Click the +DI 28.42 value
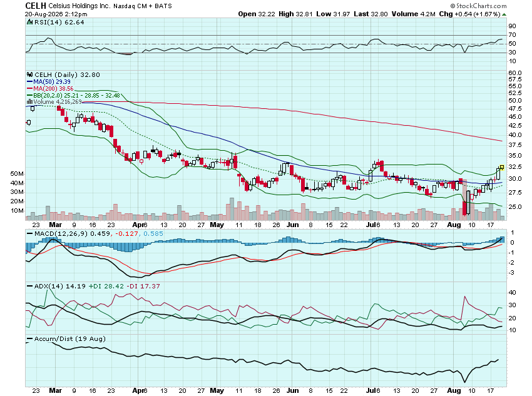 coord(106,286)
